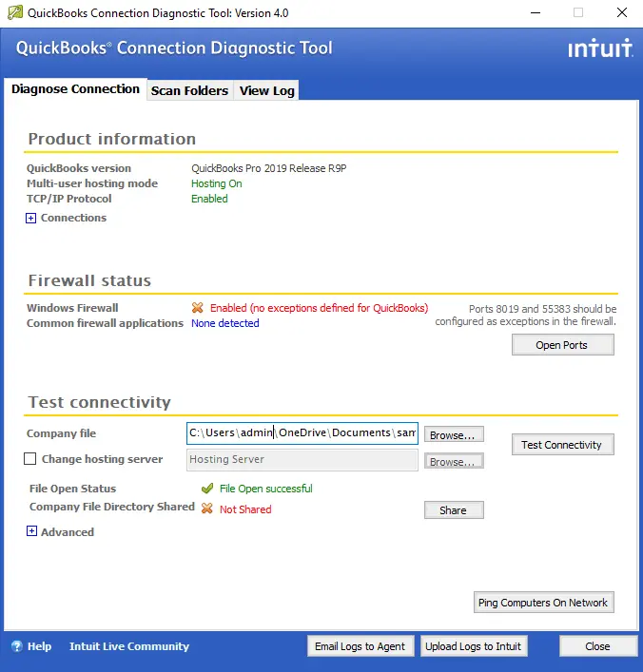Click the 'None detected' firewall applications text
The image size is (643, 672).
click(x=225, y=323)
